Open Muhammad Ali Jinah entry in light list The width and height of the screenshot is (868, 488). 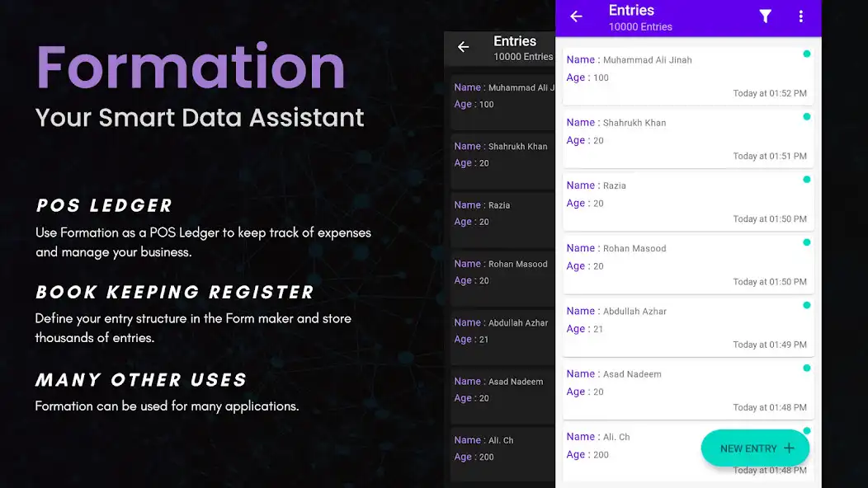tap(688, 76)
